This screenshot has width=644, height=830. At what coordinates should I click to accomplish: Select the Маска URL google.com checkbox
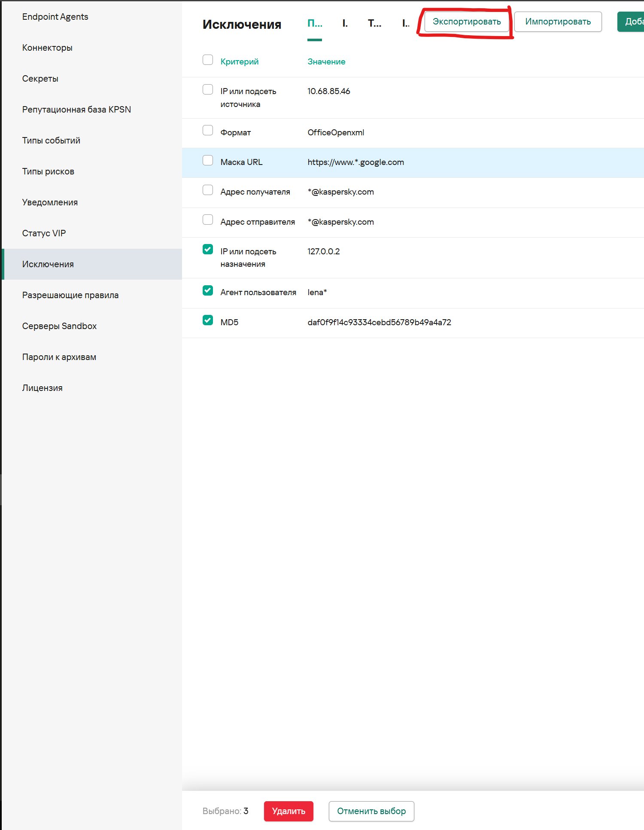208,161
